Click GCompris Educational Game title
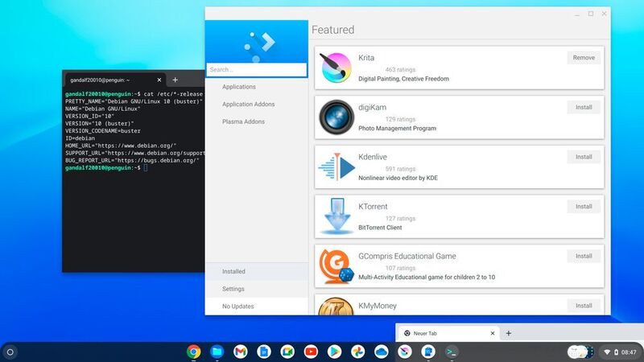This screenshot has width=644, height=362. click(407, 256)
